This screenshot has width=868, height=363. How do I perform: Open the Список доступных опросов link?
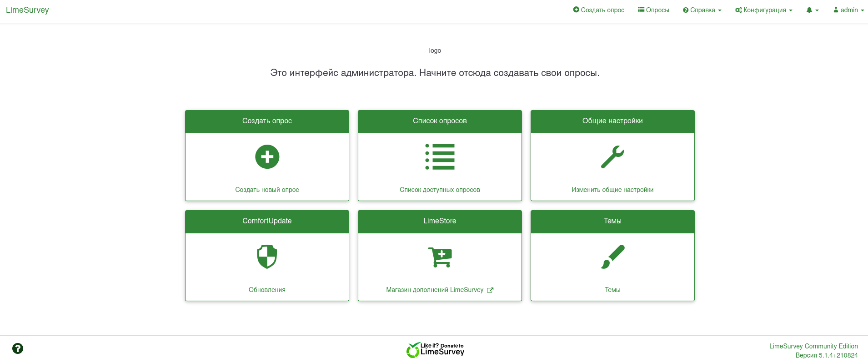[440, 190]
